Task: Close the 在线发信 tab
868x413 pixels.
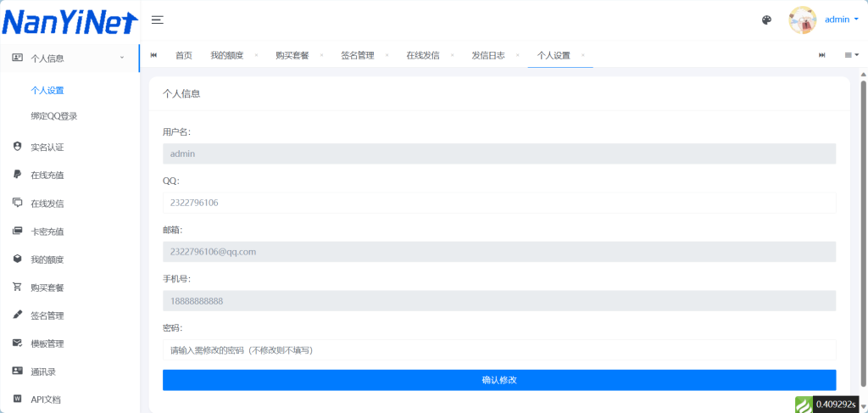Action: click(x=453, y=55)
